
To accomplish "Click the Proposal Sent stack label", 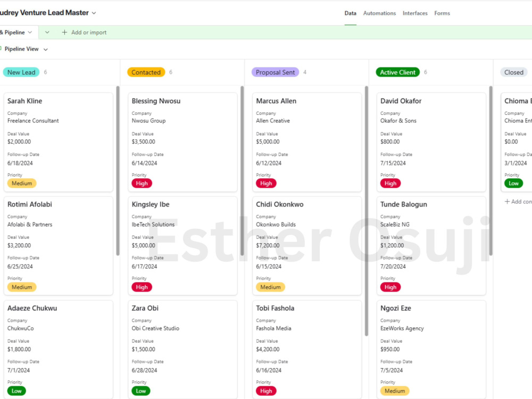I will [275, 72].
